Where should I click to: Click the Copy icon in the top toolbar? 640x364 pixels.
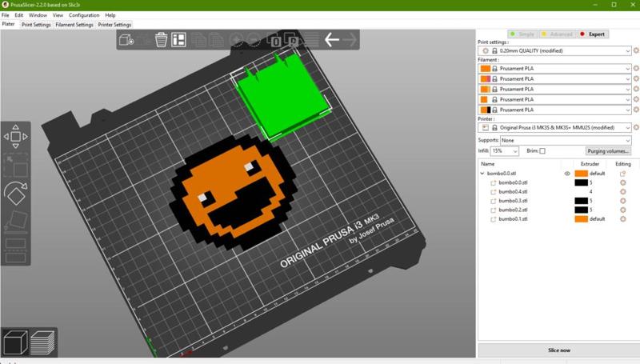[198, 40]
